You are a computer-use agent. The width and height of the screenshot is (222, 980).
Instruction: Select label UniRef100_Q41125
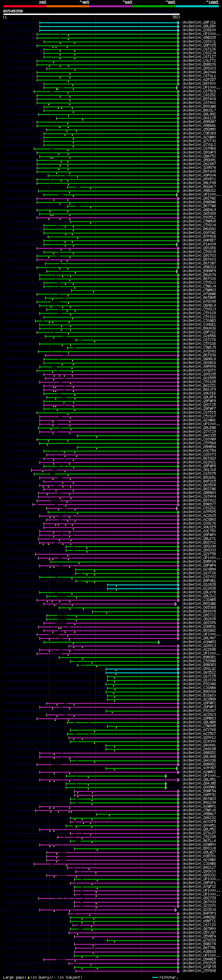point(199,118)
